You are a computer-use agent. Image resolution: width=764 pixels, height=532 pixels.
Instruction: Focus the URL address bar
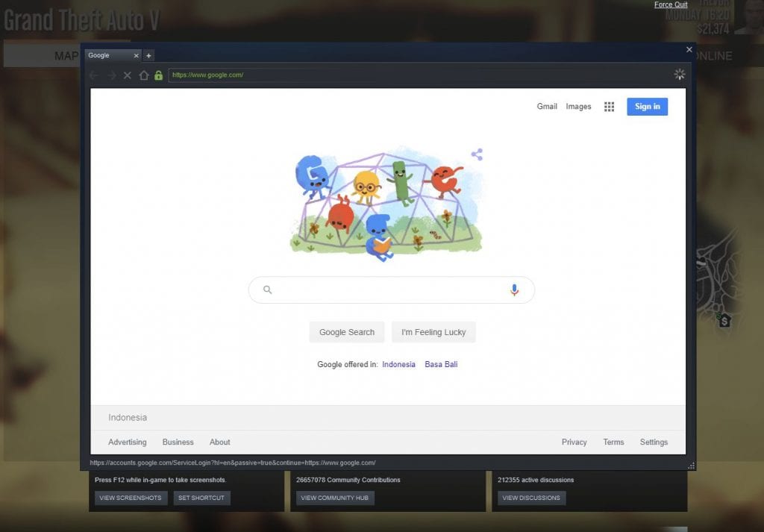[x=419, y=75]
